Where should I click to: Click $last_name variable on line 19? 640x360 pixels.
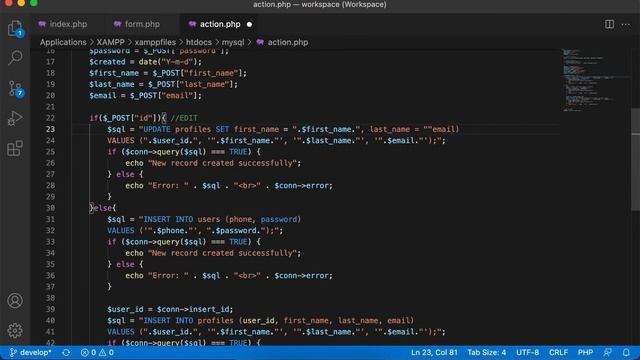click(112, 84)
